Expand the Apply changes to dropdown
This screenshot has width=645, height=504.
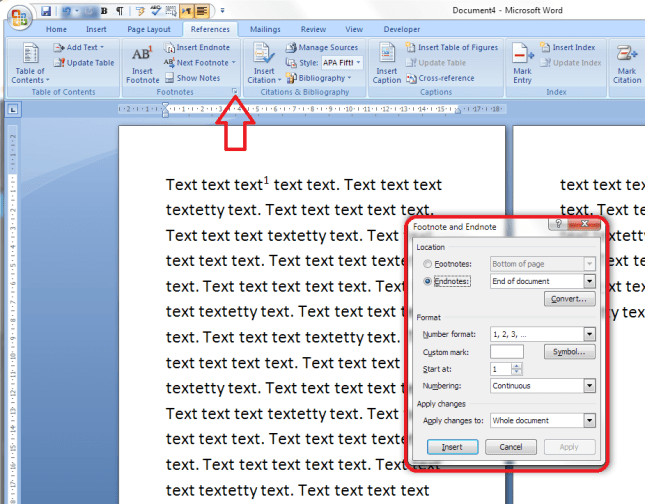(589, 421)
